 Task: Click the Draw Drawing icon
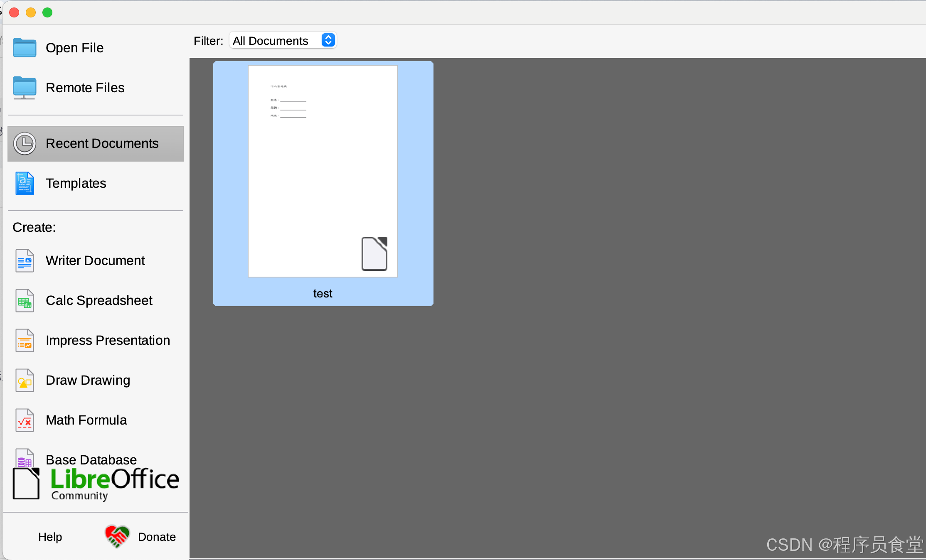tap(25, 381)
